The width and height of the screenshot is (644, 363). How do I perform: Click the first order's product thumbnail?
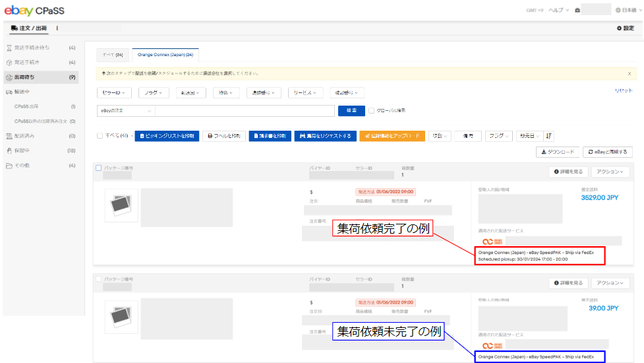(x=121, y=206)
